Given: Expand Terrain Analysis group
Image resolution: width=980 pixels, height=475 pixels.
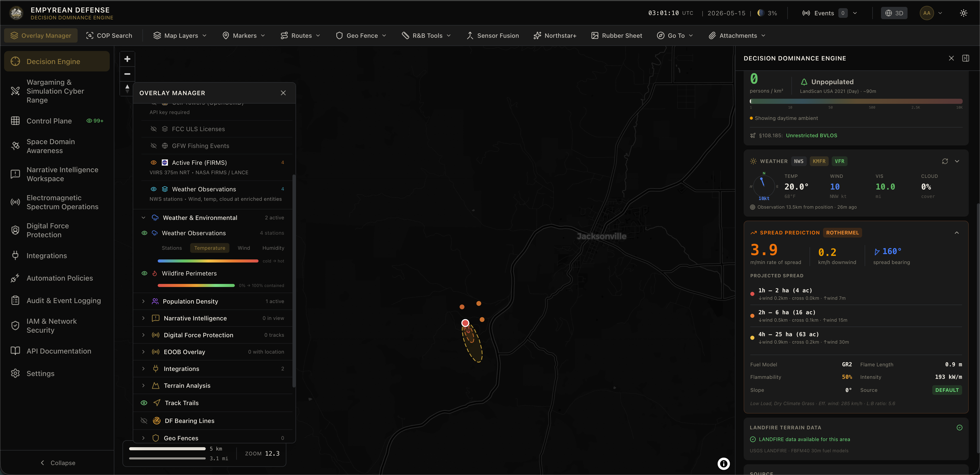Looking at the screenshot, I should pyautogui.click(x=143, y=386).
